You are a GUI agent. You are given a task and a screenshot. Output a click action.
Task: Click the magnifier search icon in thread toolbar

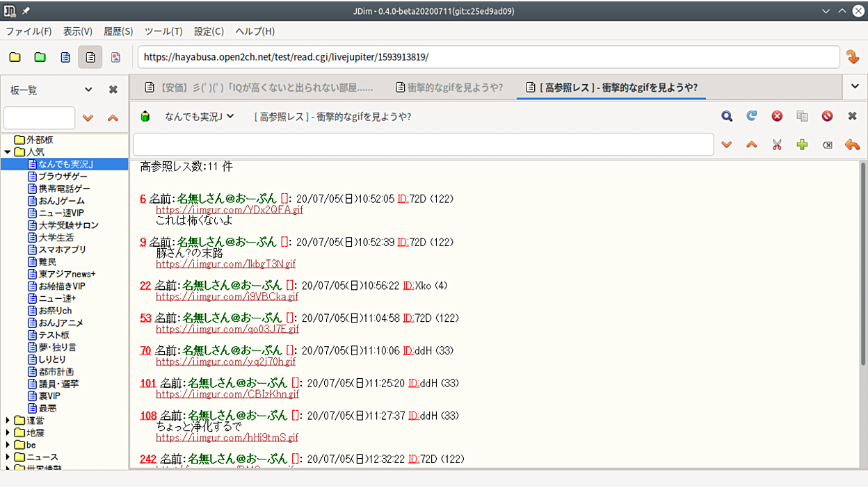coord(727,116)
